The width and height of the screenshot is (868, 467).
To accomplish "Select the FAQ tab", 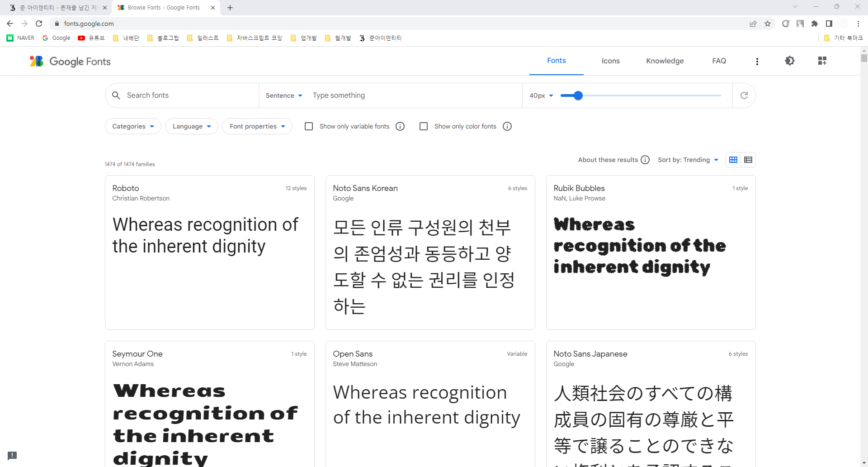I will [719, 61].
